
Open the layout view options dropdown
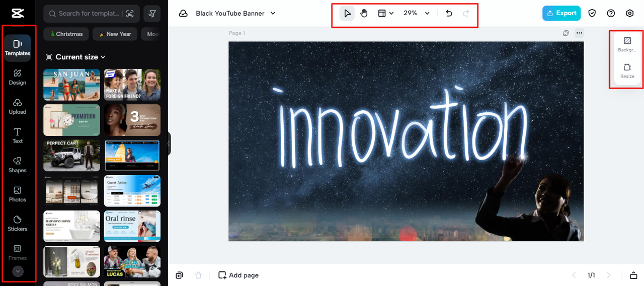coord(385,13)
